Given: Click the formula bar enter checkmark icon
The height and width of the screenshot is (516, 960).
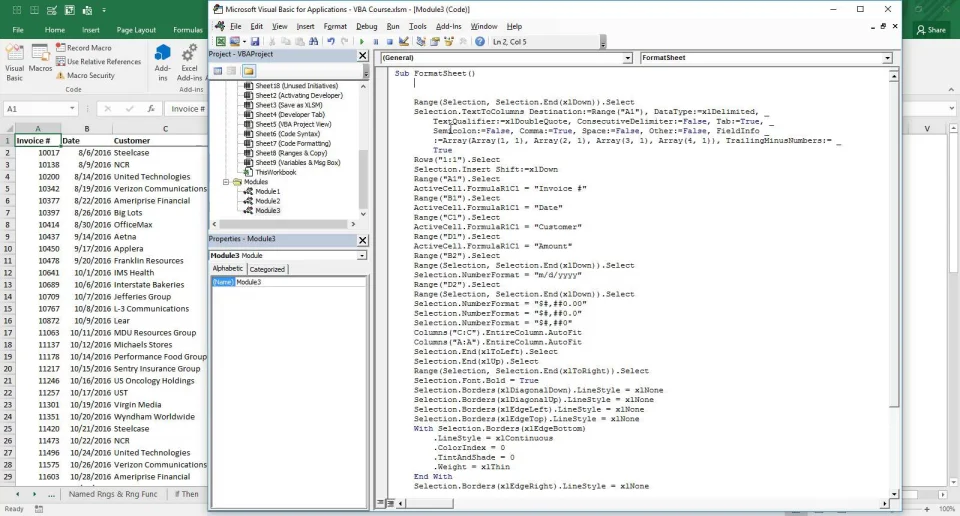Looking at the screenshot, I should point(129,108).
